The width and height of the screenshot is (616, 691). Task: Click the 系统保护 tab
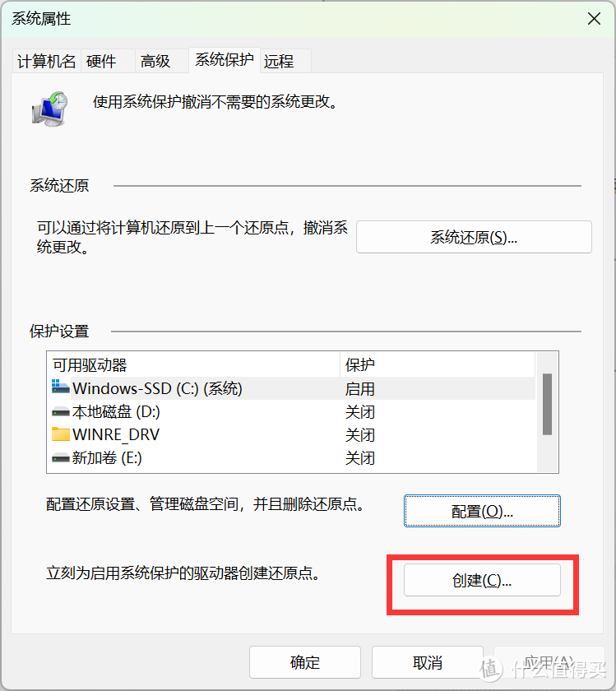tap(225, 59)
